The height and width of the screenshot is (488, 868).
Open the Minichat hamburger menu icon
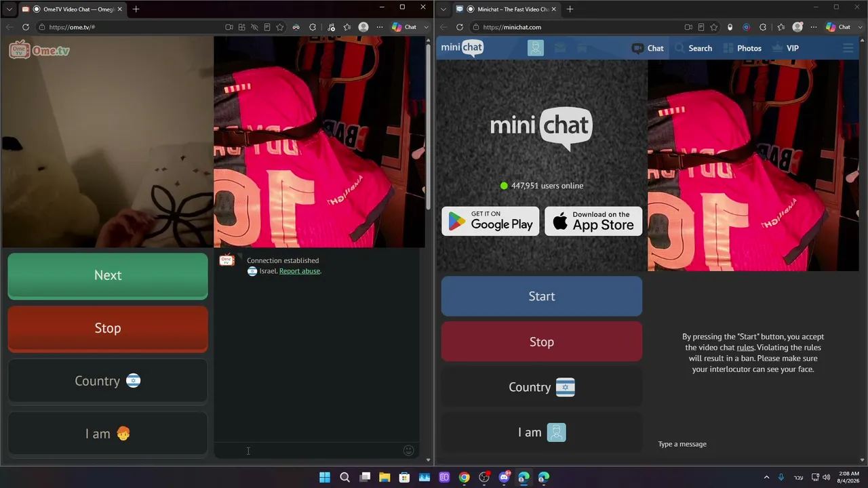(848, 48)
